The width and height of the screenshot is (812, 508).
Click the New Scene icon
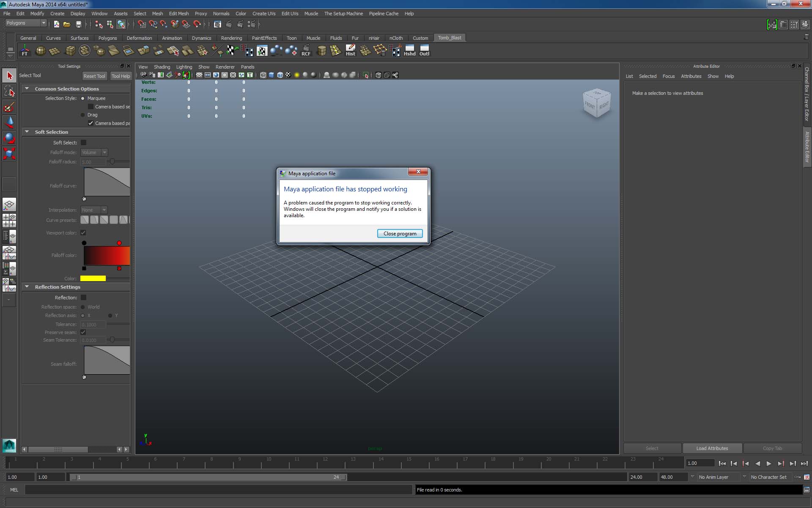56,24
